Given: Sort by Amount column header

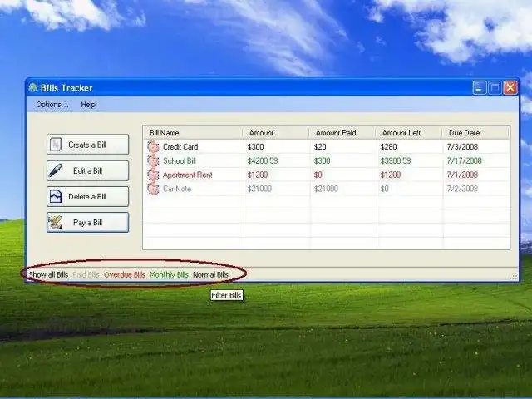Looking at the screenshot, I should click(276, 133).
